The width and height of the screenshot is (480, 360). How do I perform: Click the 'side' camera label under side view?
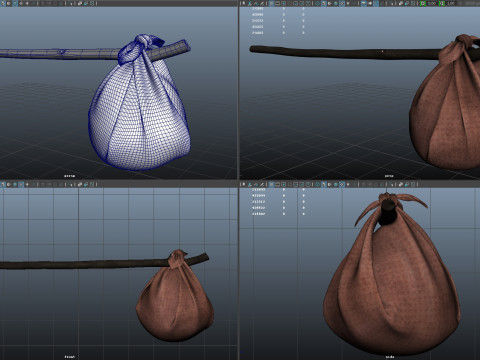[x=390, y=357]
